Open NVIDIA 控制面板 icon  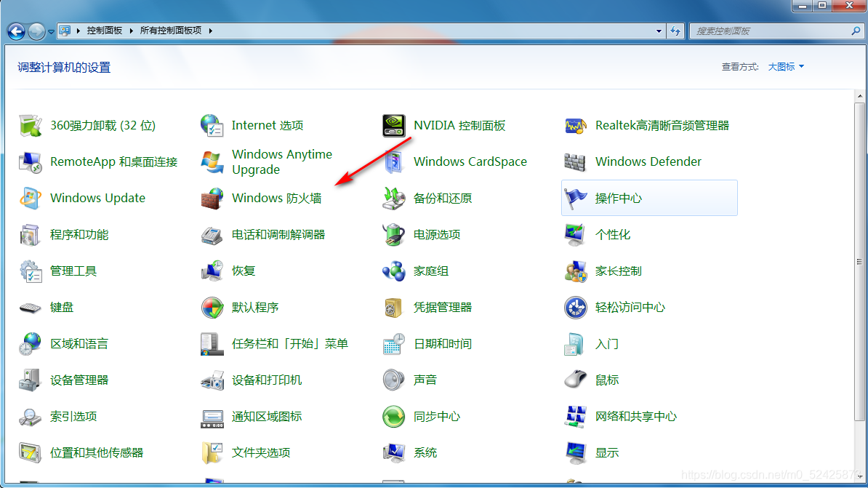(x=393, y=125)
